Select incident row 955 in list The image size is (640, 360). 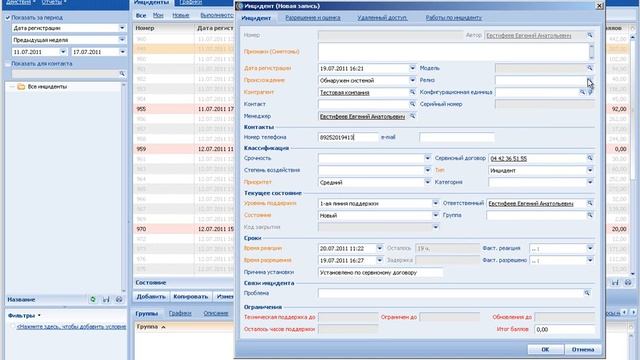[x=184, y=109]
